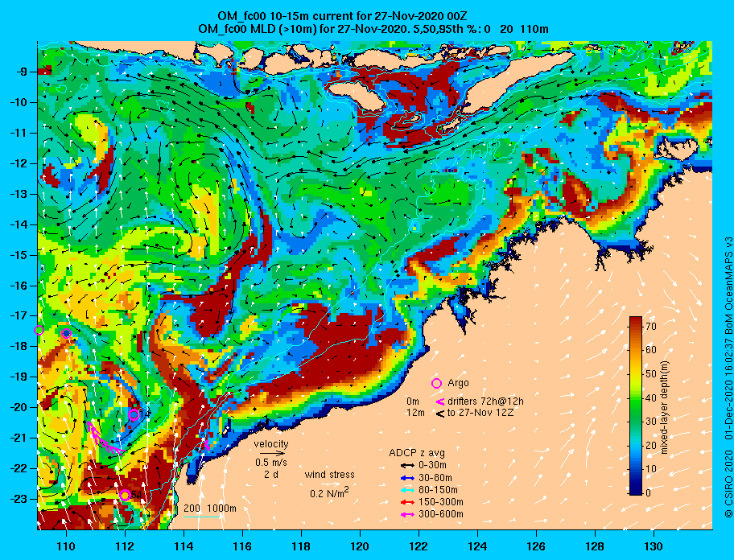Click the velocity scale arrow in legend
This screenshot has width=734, height=560.
pos(273,453)
